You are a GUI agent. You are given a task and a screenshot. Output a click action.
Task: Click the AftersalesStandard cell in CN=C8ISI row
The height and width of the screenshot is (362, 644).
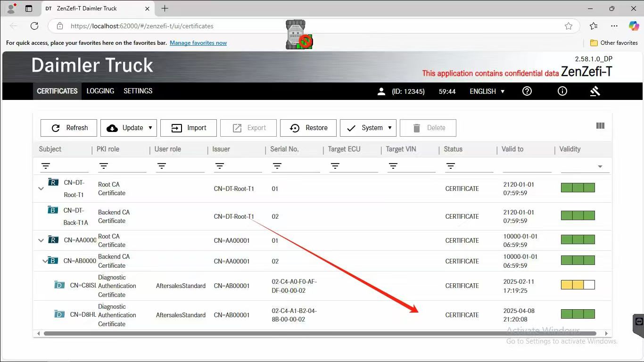(x=181, y=286)
